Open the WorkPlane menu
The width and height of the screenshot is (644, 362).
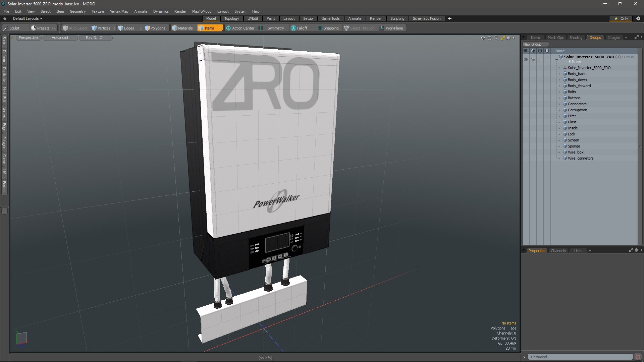tap(391, 28)
